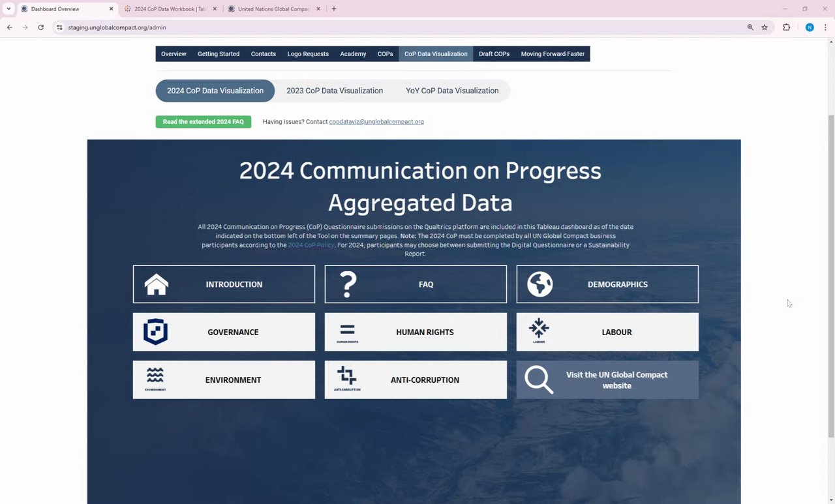Click the Governance shield icon
Screen dimensions: 835x504
[155, 332]
